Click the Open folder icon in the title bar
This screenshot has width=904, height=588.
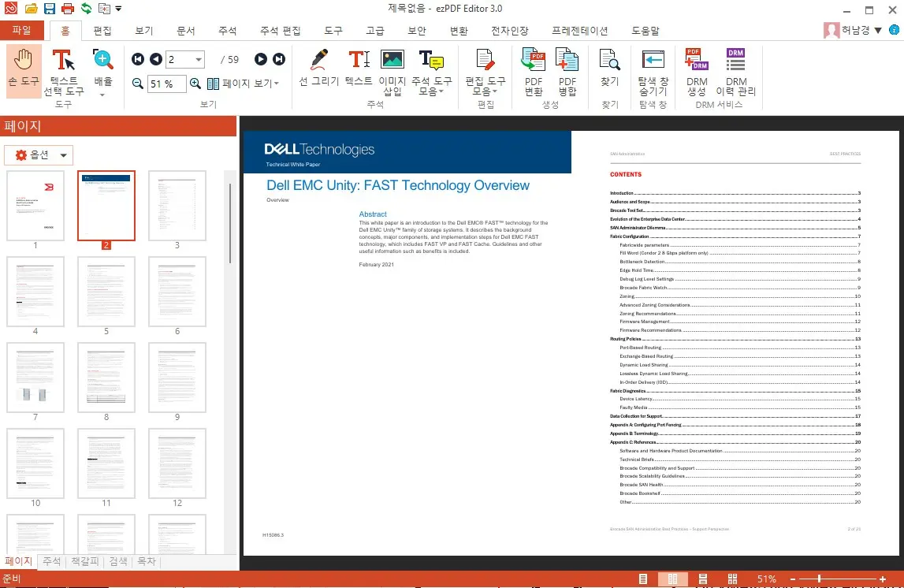tap(32, 9)
